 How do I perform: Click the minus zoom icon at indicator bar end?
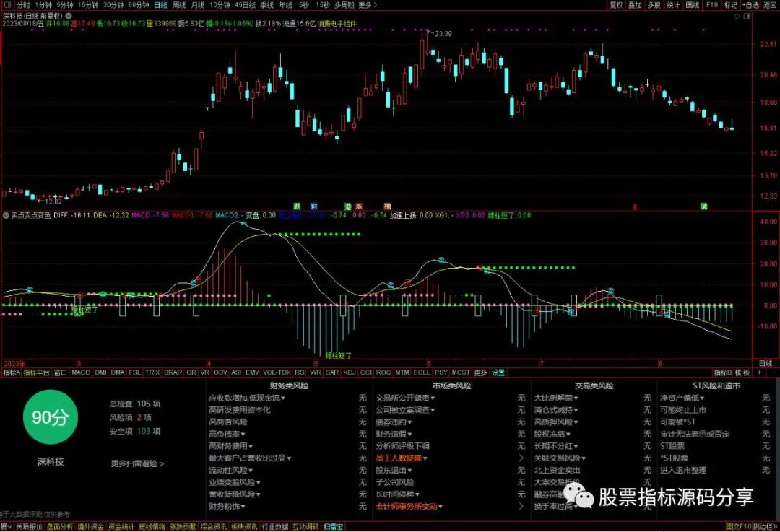click(x=773, y=372)
